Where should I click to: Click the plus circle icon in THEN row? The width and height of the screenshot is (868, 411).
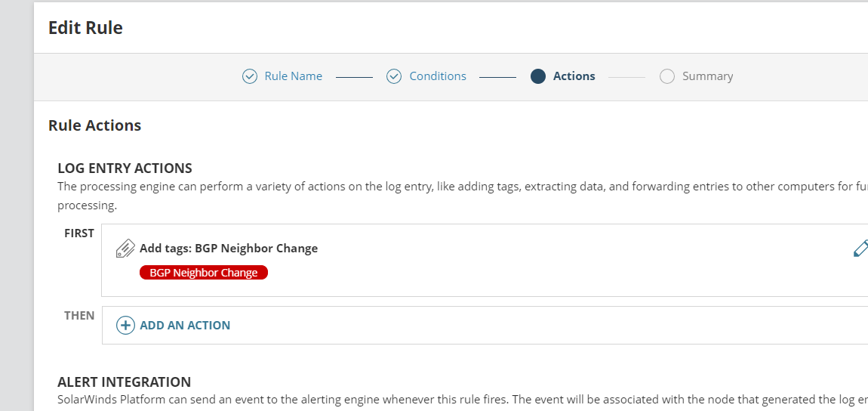coord(125,326)
